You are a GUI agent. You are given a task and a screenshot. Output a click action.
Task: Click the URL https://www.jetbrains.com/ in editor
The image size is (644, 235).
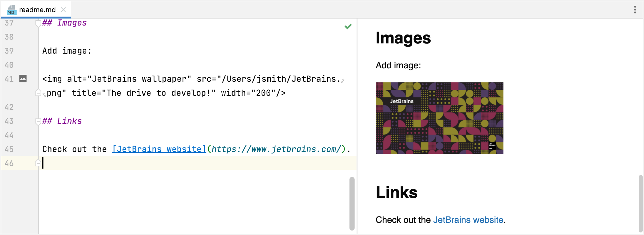pos(276,149)
